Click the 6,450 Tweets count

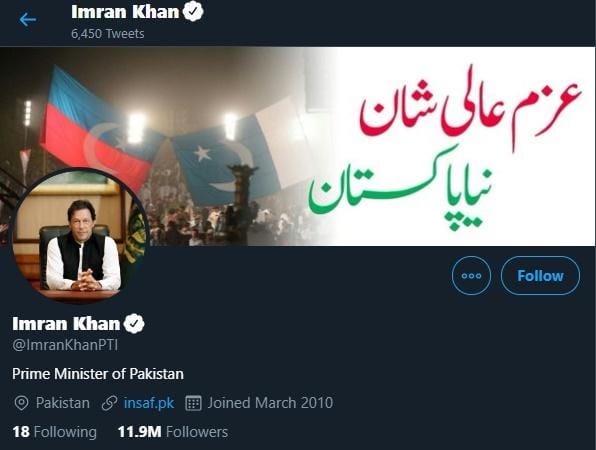(108, 34)
